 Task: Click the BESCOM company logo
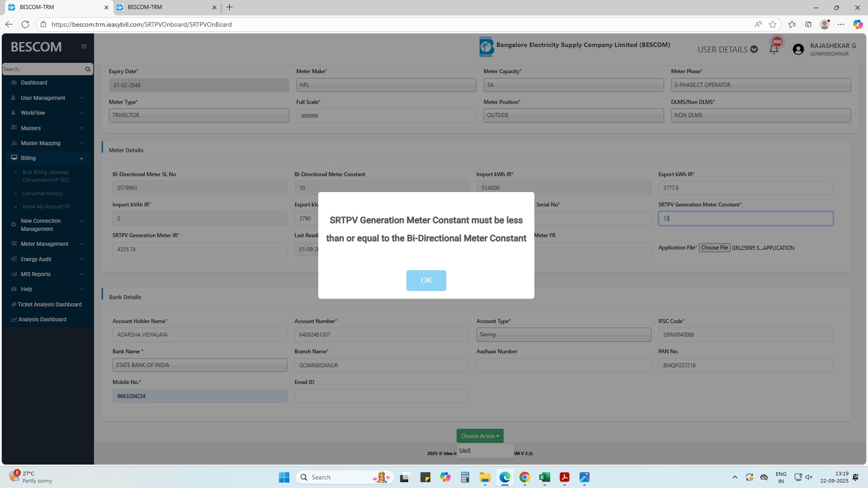[486, 47]
